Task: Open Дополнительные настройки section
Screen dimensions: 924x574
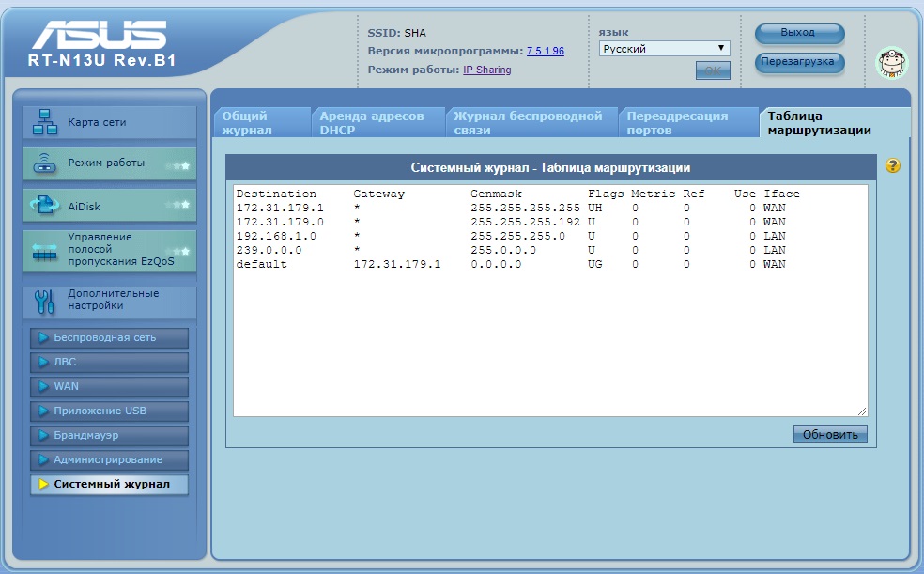Action: (109, 302)
